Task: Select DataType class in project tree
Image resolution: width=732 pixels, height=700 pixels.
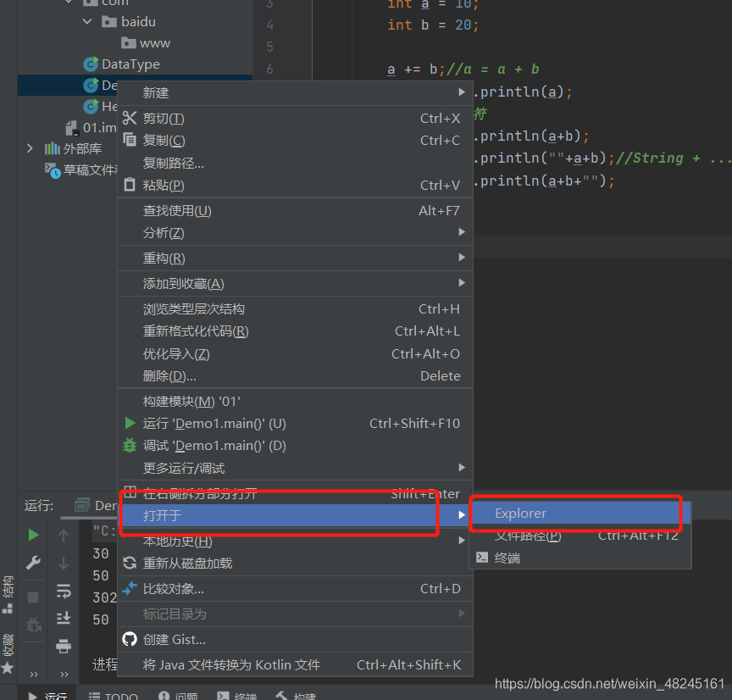Action: click(130, 64)
